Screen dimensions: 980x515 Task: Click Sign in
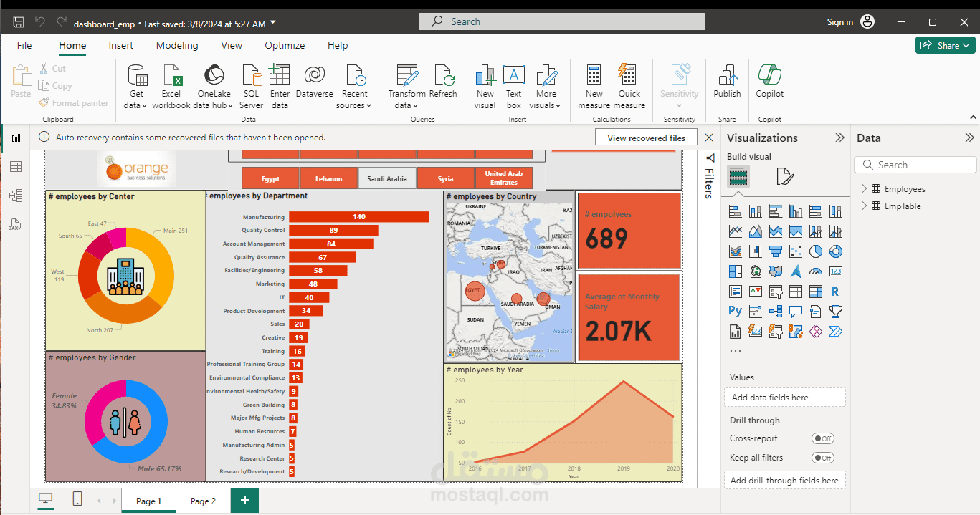(839, 22)
